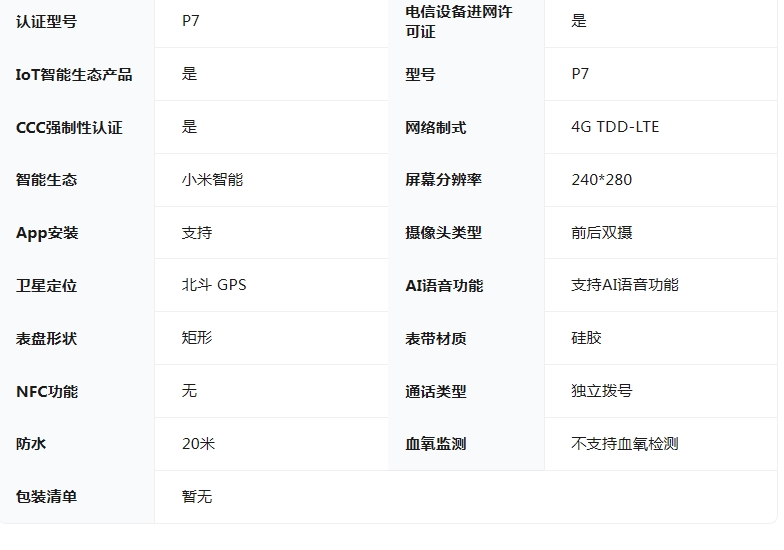Image resolution: width=784 pixels, height=550 pixels.
Task: Select the IoT智能生态产品 label
Action: pyautogui.click(x=74, y=74)
